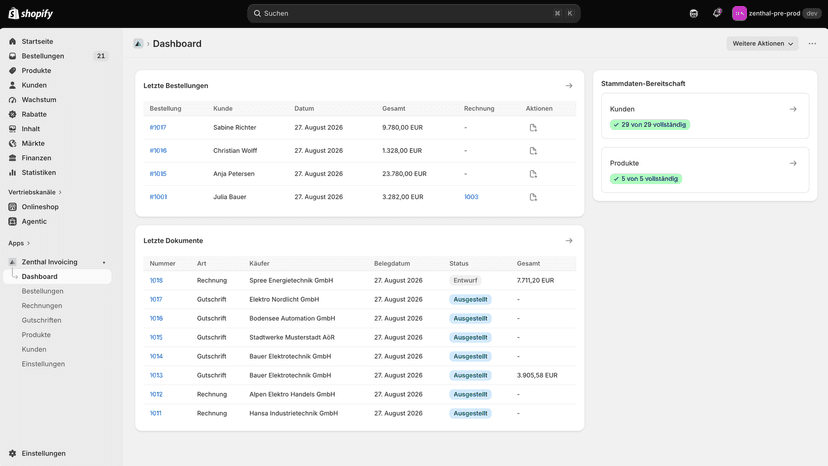The image size is (828, 466).
Task: Open Kunden under Zenthal Invoicing
Action: [x=34, y=349]
